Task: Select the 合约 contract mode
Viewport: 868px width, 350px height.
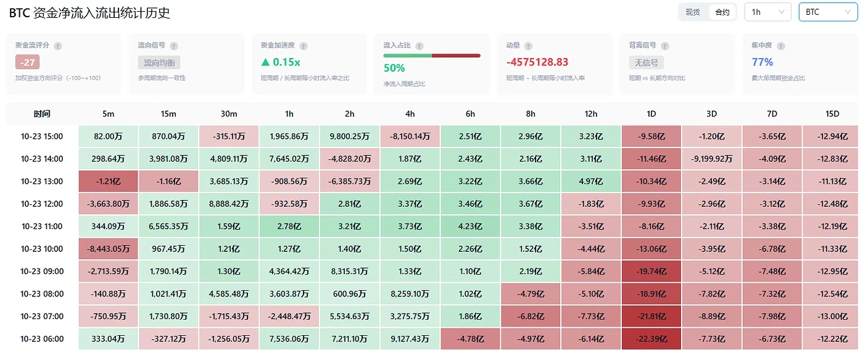Action: point(722,12)
